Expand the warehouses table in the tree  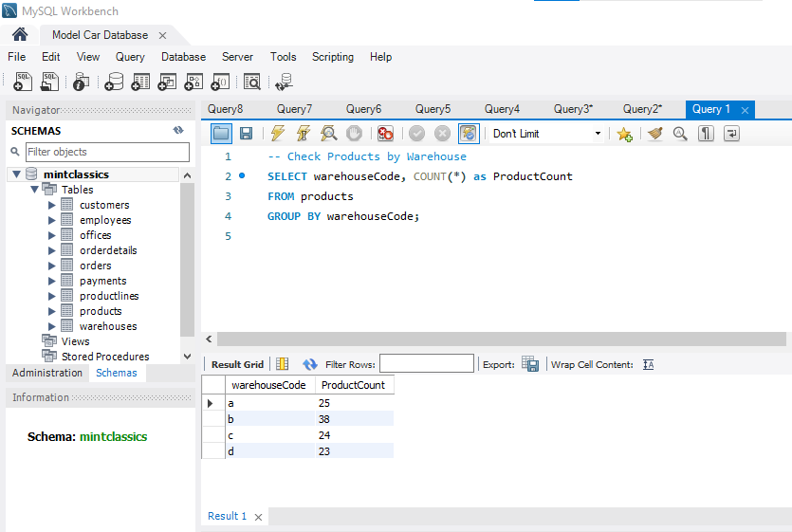pyautogui.click(x=52, y=326)
